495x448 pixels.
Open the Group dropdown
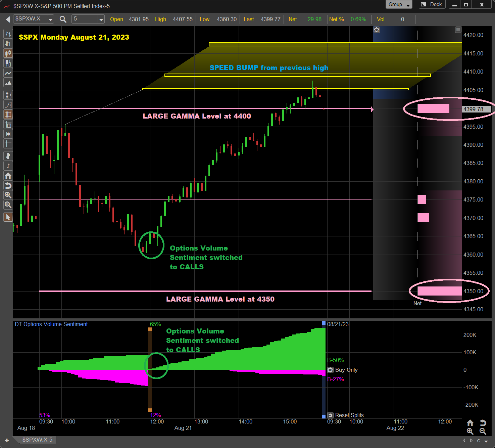coord(399,4)
